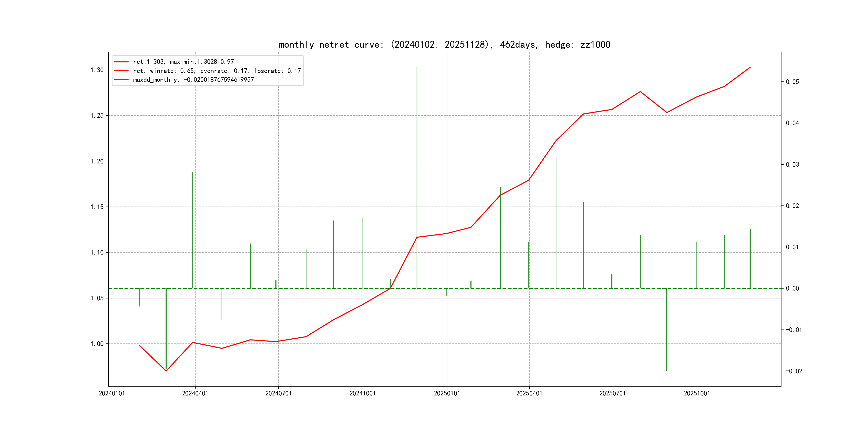Click the maxdd_monthly legend entry text
Image resolution: width=868 pixels, height=434 pixels.
[x=193, y=80]
